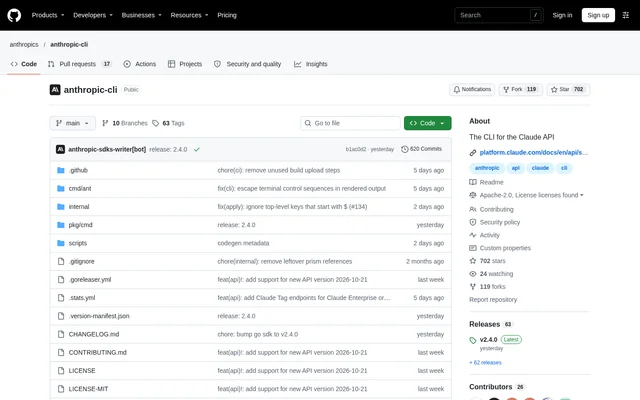Image resolution: width=640 pixels, height=400 pixels.
Task: Open the LICENSE-MIT file
Action: [x=88, y=389]
